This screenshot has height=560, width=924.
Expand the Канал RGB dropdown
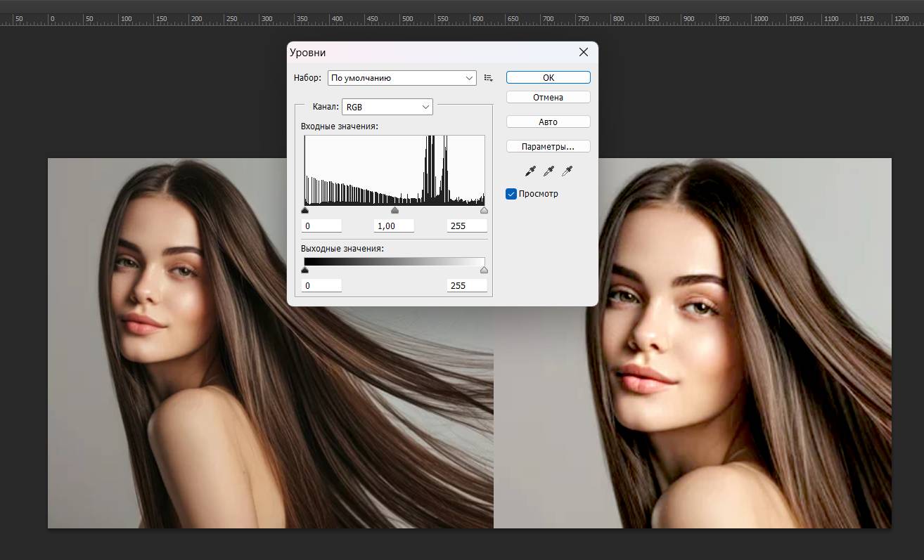point(387,107)
